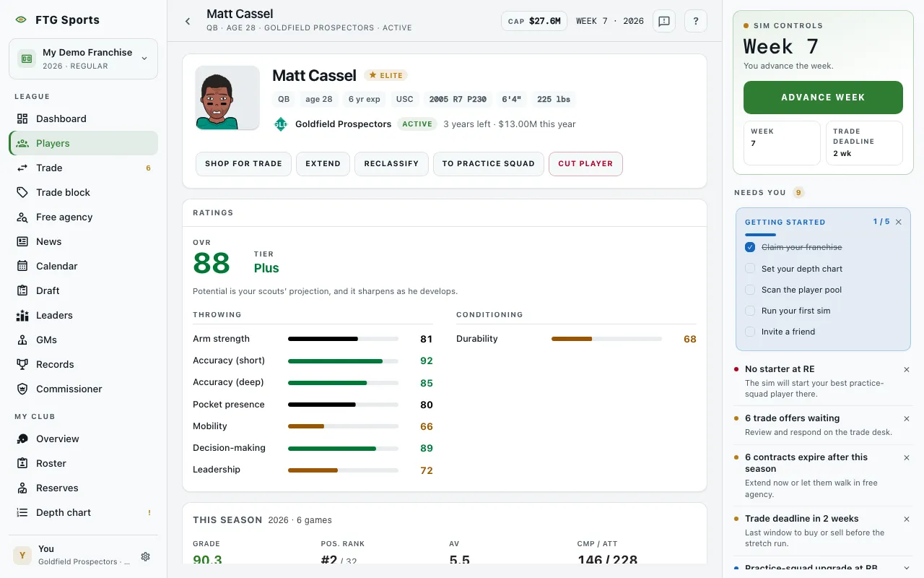Click the News newspaper icon
This screenshot has width=924, height=578.
pos(22,241)
